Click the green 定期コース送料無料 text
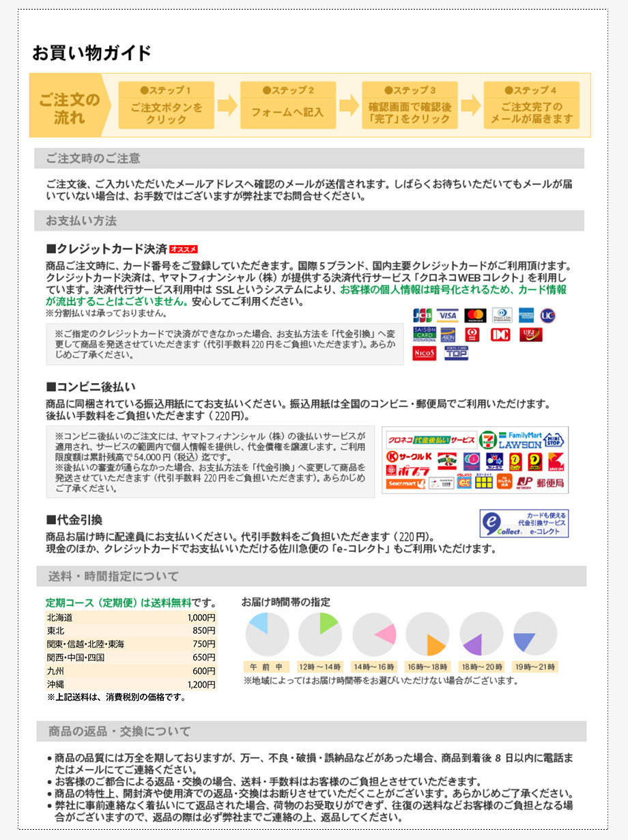The height and width of the screenshot is (840, 628). 119,603
